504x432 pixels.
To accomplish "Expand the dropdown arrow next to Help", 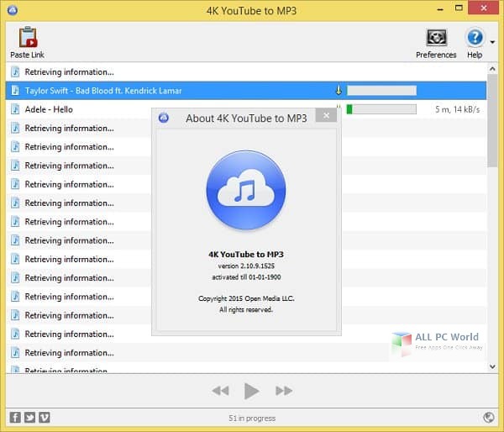I will pos(492,42).
